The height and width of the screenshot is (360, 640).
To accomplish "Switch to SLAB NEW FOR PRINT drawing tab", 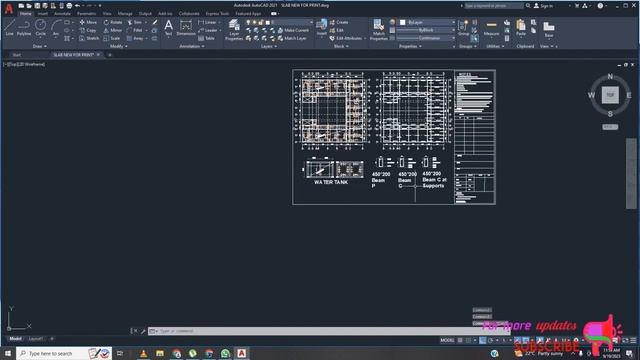I will [73, 55].
